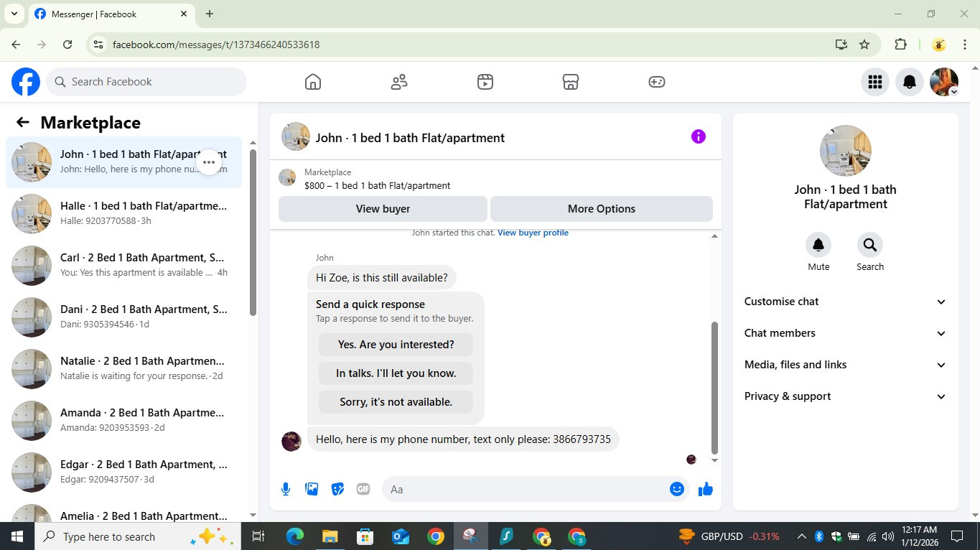Open the Facebook apps grid menu
The height and width of the screenshot is (550, 980).
tap(874, 82)
